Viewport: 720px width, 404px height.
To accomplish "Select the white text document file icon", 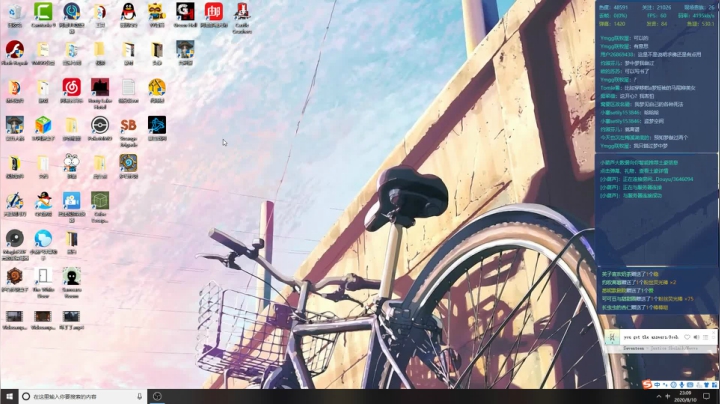I will point(129,88).
